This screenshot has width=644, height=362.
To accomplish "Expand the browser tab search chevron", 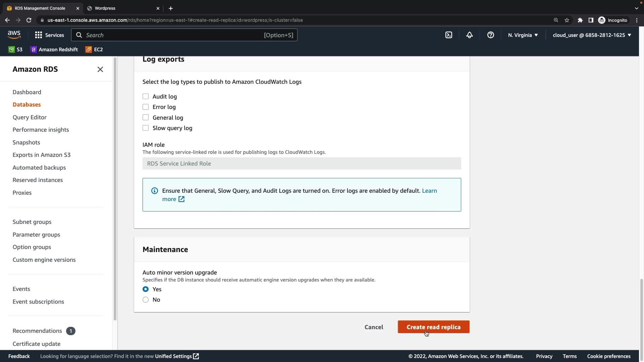I will 636,8.
